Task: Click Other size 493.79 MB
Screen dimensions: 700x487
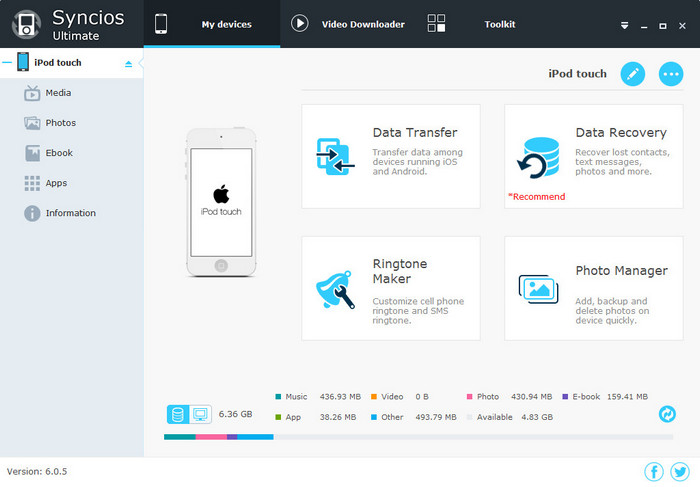Action: click(x=436, y=417)
